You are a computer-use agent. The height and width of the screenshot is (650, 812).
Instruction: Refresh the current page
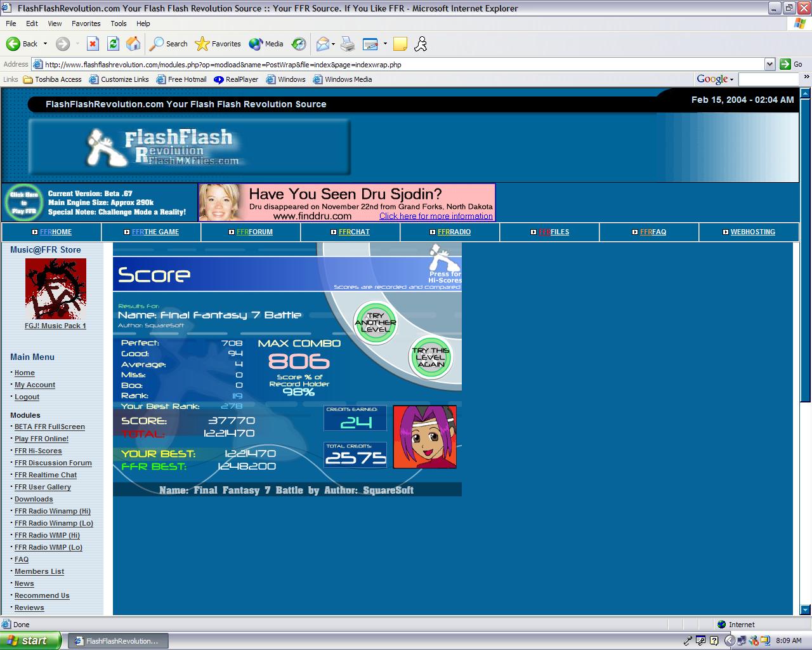click(x=113, y=44)
